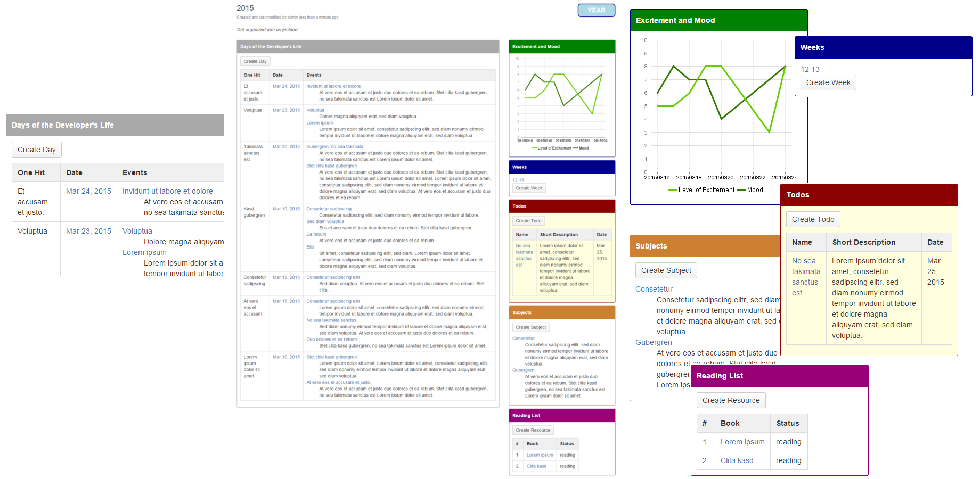Open 'Consetetur sadipscing' event under Mar 19
This screenshot has width=980, height=479.
tap(329, 209)
